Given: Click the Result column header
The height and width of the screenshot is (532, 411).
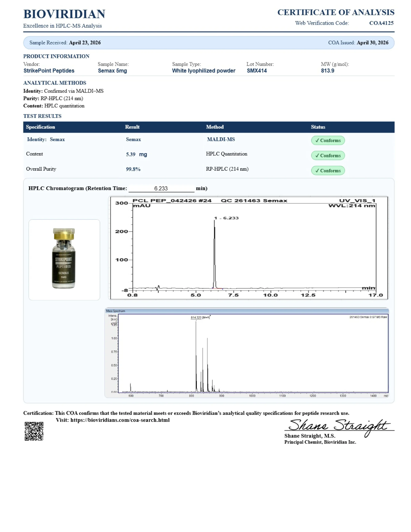Looking at the screenshot, I should [132, 127].
